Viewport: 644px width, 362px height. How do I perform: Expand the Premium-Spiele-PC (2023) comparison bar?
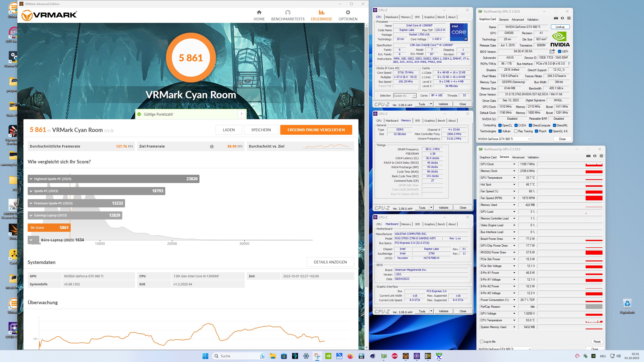76,203
